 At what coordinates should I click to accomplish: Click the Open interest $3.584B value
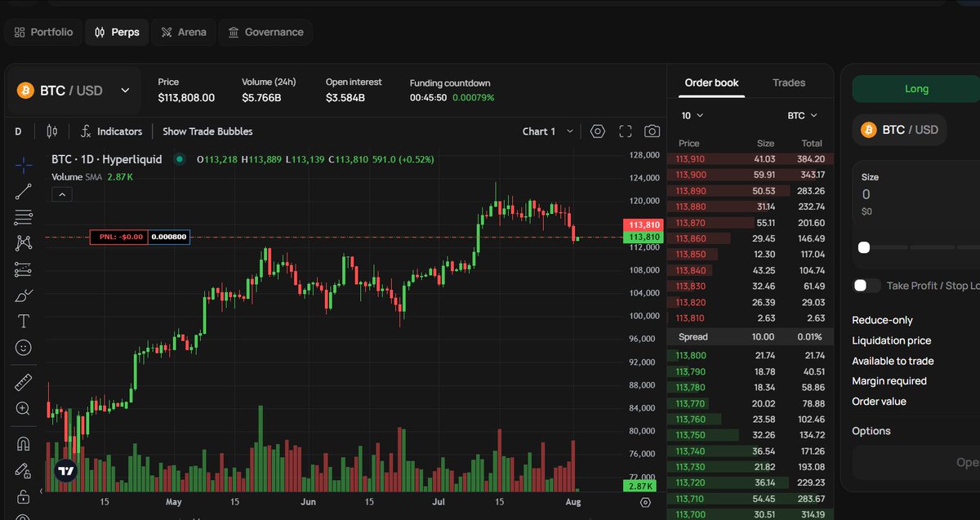point(345,98)
